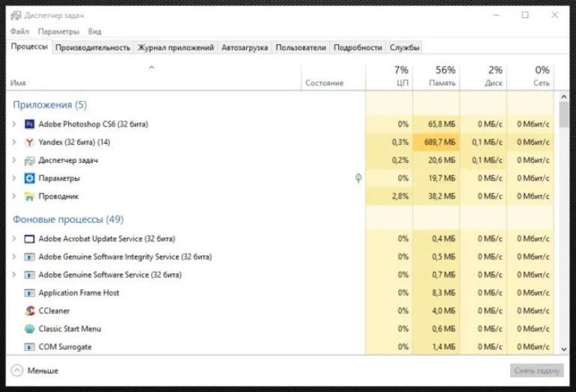Expand Adobe Genuine Software Integrity Service row
Screen dimensions: 576x392
pyautogui.click(x=14, y=256)
